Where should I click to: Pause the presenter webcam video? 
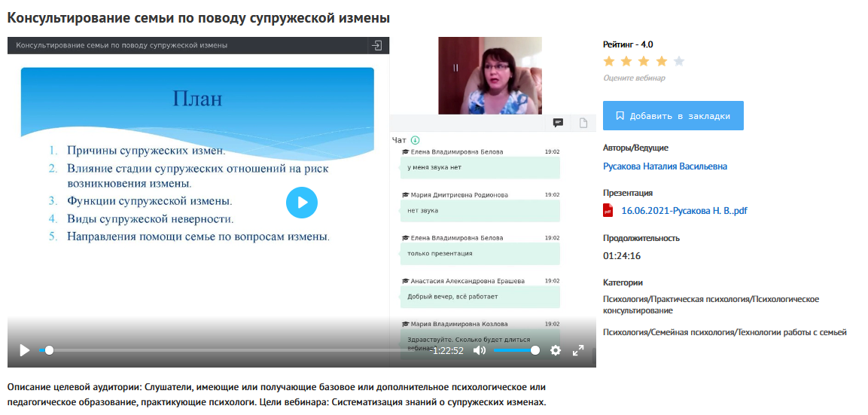point(455,68)
